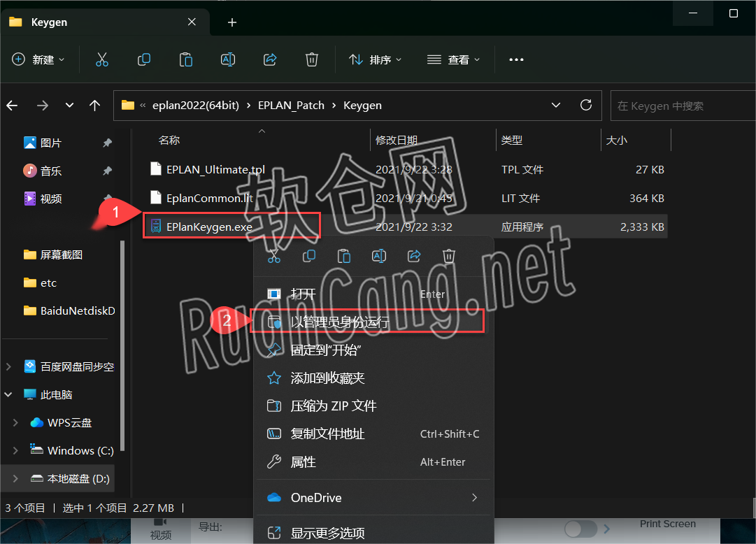Click the up-one-level arrow in navigation bar

94,105
